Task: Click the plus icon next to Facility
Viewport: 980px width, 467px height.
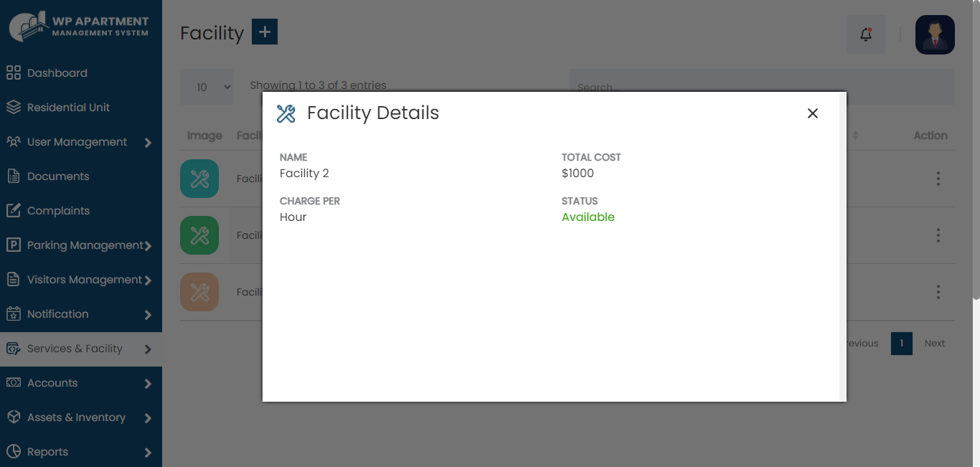Action: click(265, 32)
